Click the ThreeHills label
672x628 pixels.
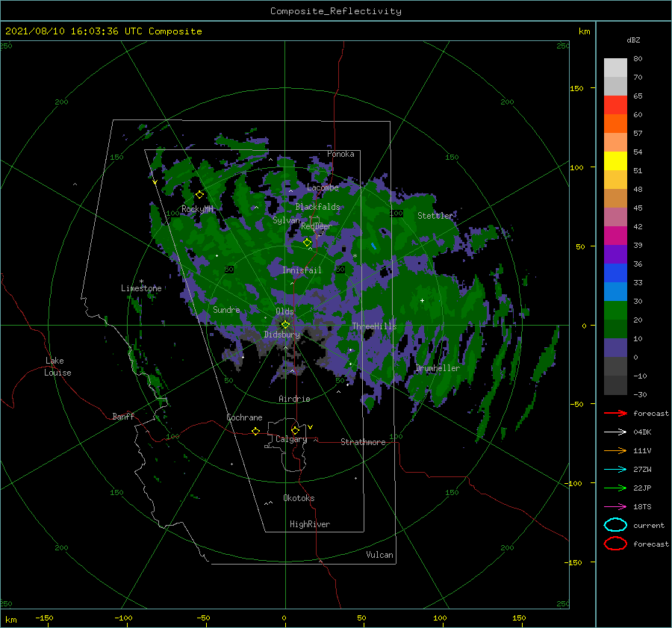click(374, 326)
